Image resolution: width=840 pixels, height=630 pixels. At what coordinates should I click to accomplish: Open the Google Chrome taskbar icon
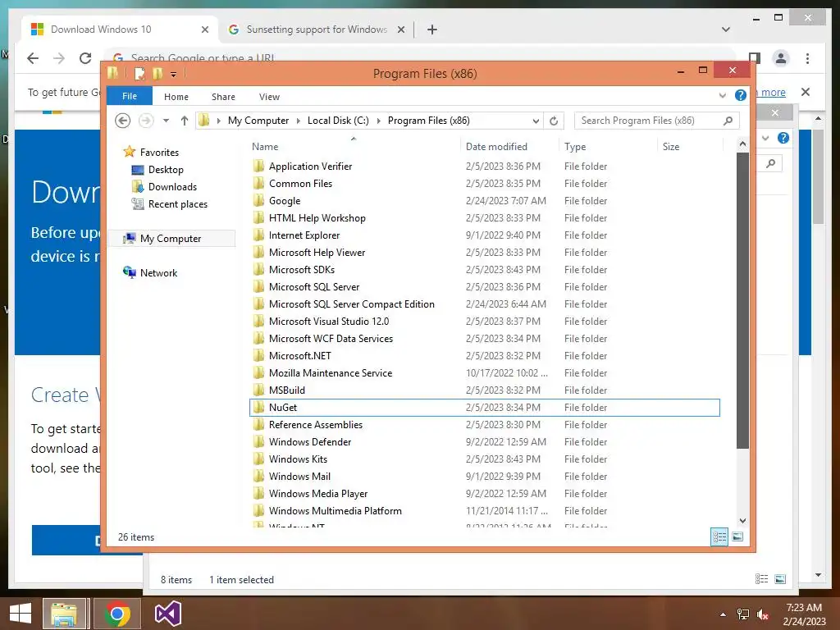pos(117,614)
